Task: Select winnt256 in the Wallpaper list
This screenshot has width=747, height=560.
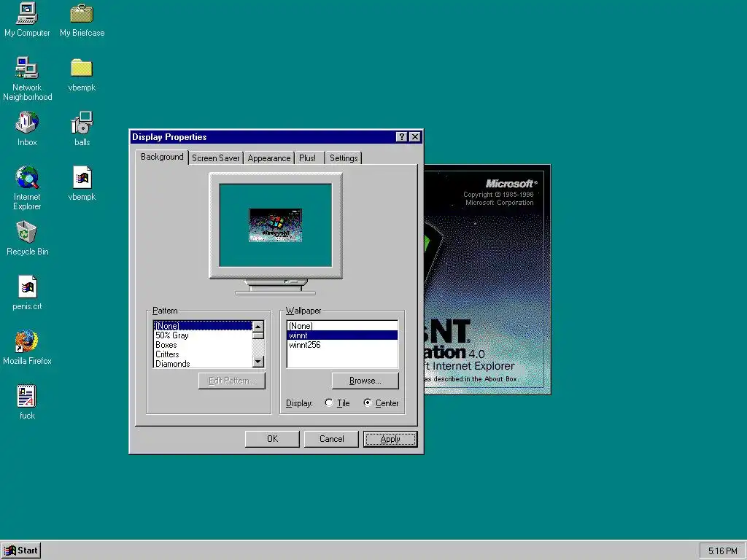Action: click(342, 345)
